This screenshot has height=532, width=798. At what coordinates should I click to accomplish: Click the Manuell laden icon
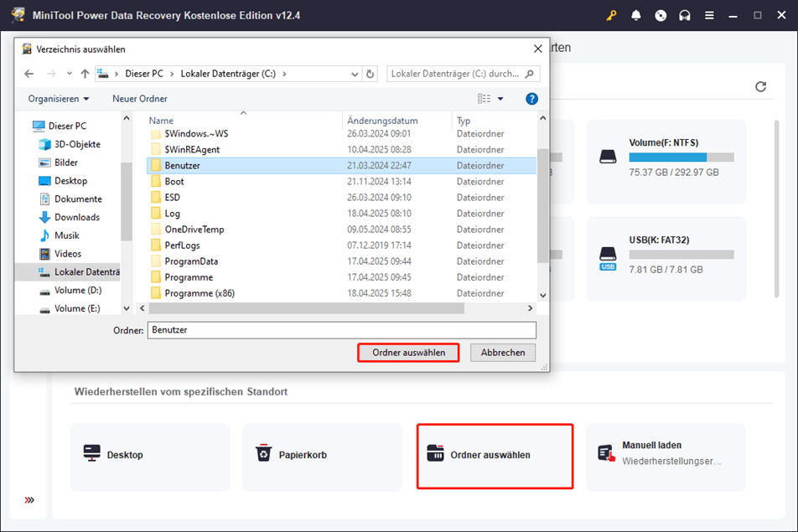(607, 452)
